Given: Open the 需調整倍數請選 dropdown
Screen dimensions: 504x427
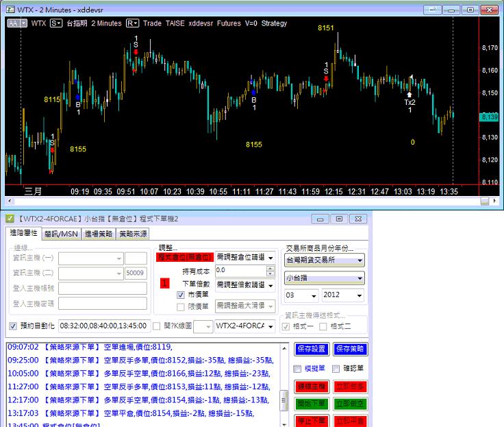Looking at the screenshot, I should pyautogui.click(x=245, y=284).
